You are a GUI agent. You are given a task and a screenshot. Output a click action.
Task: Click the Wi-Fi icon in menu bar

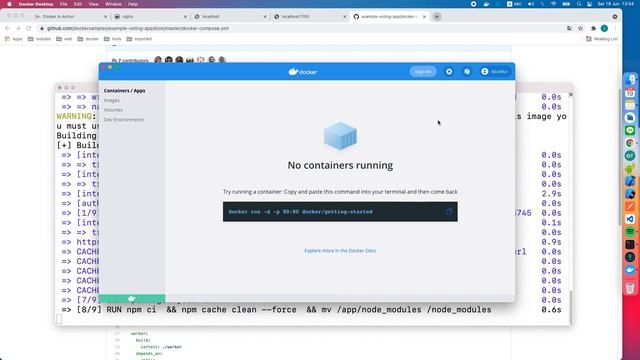(553, 4)
